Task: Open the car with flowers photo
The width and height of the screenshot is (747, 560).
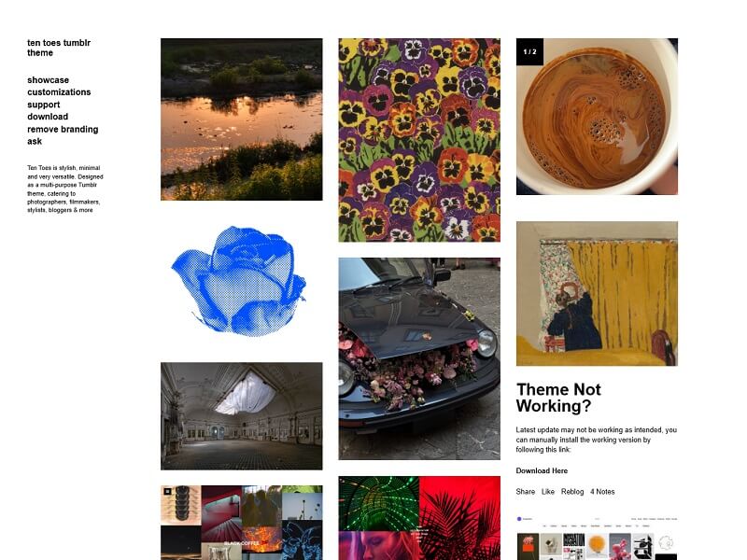Action: 419,359
